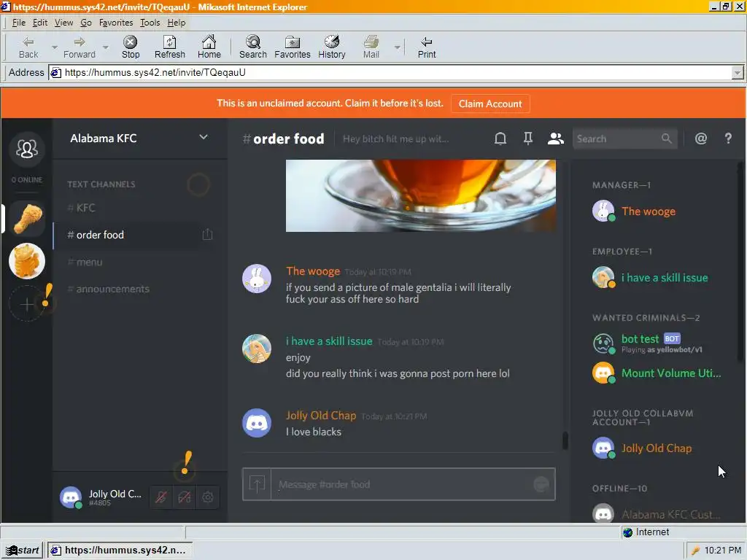This screenshot has height=560, width=747.
Task: Click The wooge username in chat
Action: point(313,271)
